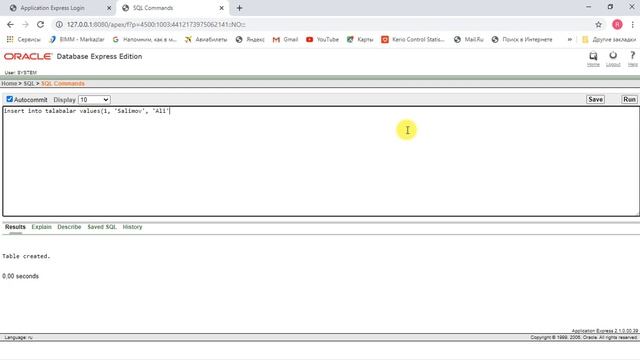Open the Поиск в Интернете bookmark
Image resolution: width=640 pixels, height=360 pixels.
tap(522, 40)
